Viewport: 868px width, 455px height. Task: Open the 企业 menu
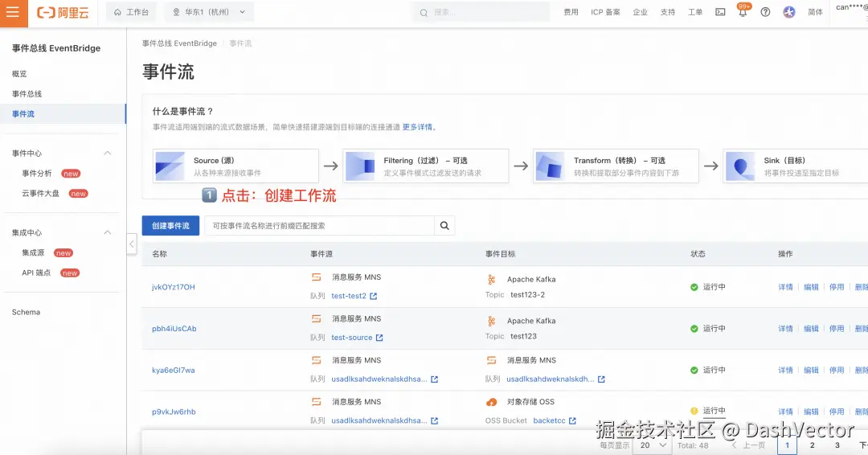coord(640,12)
